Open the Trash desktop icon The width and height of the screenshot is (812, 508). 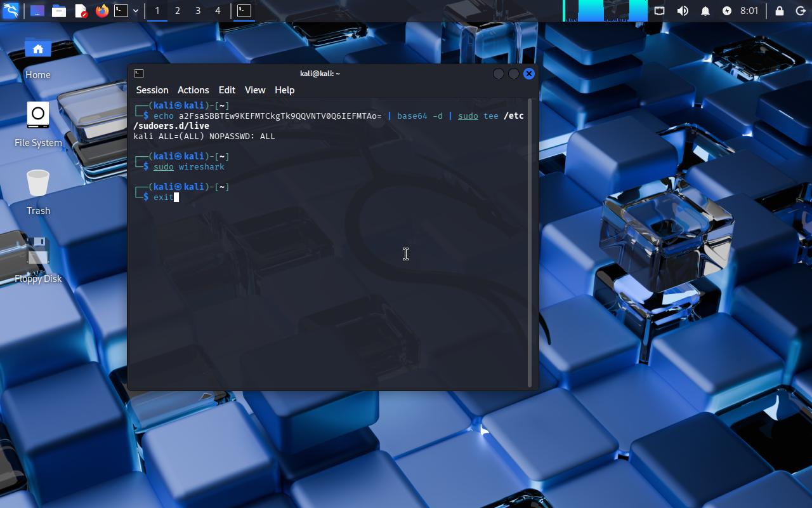[x=38, y=184]
